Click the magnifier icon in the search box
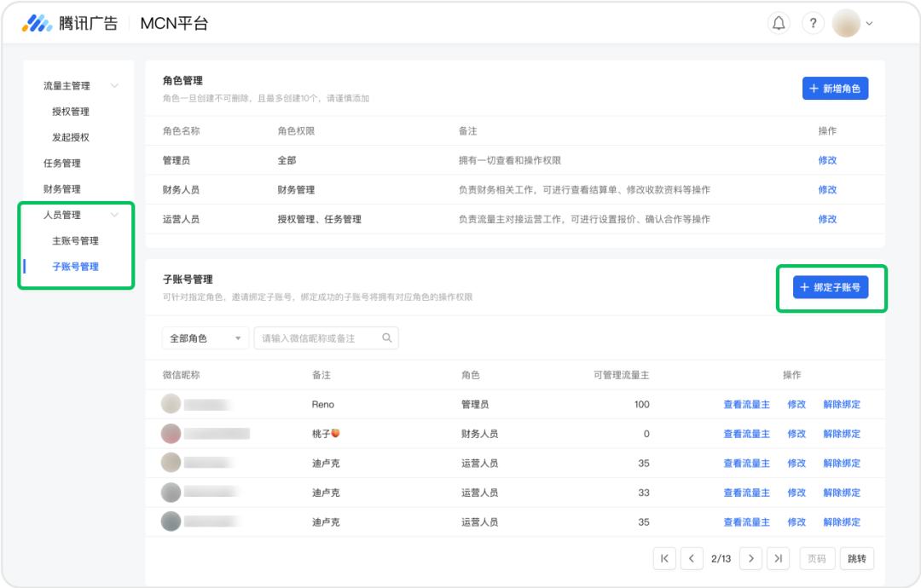Viewport: 921px width, 588px height. (385, 337)
